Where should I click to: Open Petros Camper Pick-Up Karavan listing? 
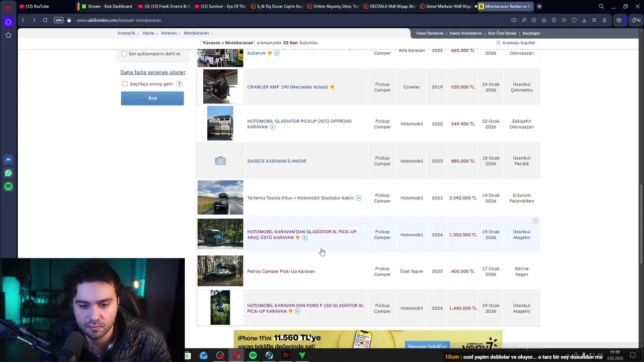[281, 271]
